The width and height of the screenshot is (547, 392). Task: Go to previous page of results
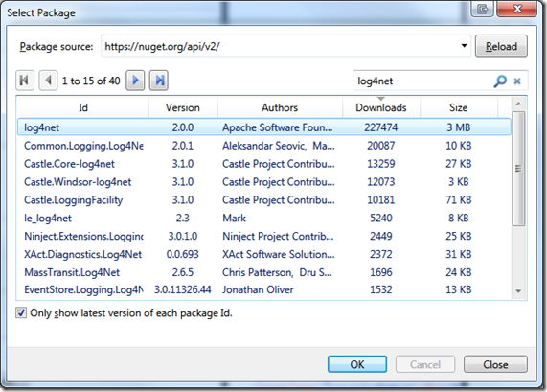click(x=48, y=81)
